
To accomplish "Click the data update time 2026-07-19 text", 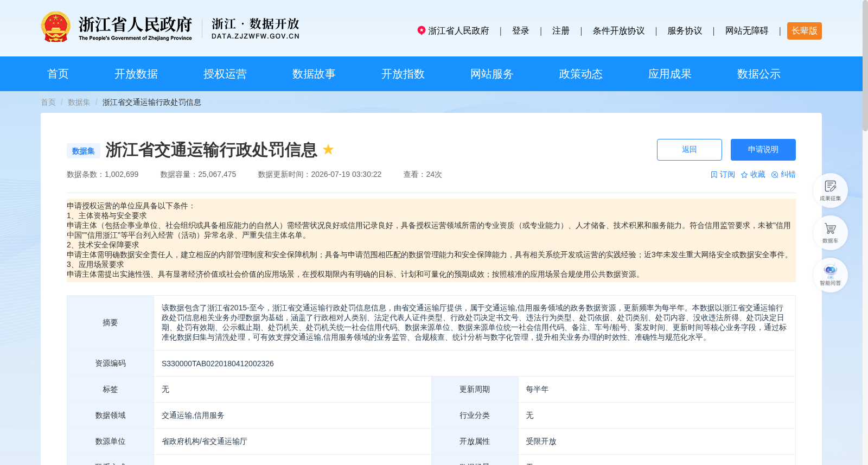I will [320, 175].
